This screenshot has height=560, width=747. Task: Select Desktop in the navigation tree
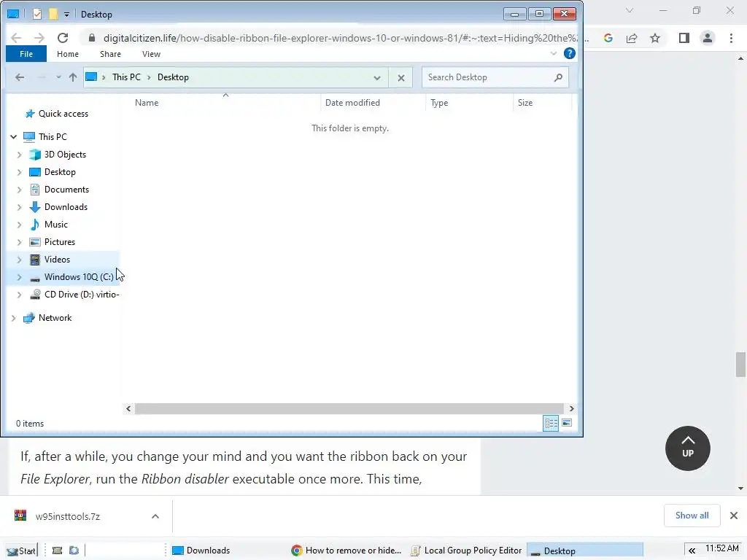[60, 172]
